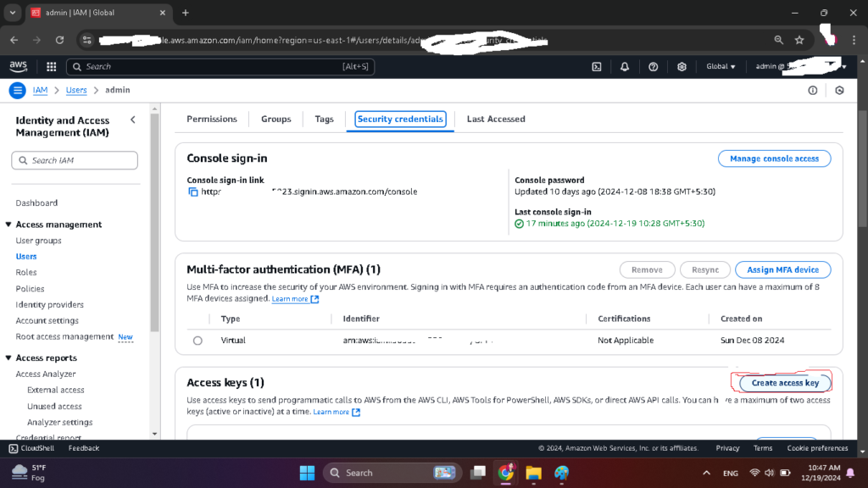Open the notifications bell

point(625,66)
